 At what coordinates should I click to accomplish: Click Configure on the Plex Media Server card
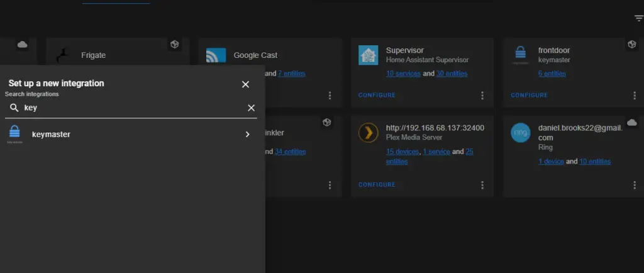tap(377, 185)
